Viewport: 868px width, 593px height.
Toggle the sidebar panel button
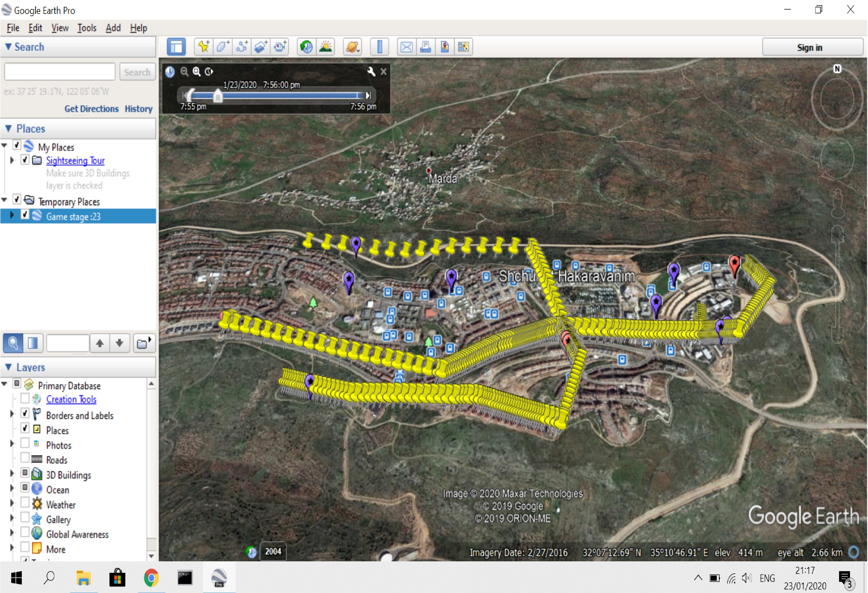coord(176,47)
